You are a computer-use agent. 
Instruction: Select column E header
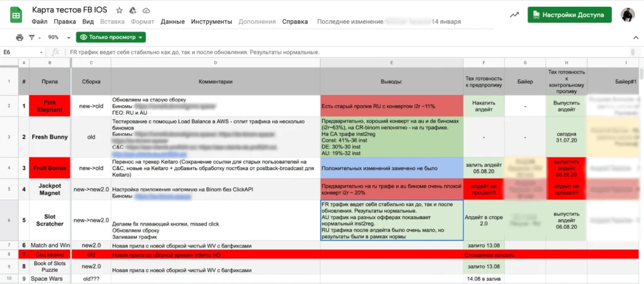pos(391,62)
